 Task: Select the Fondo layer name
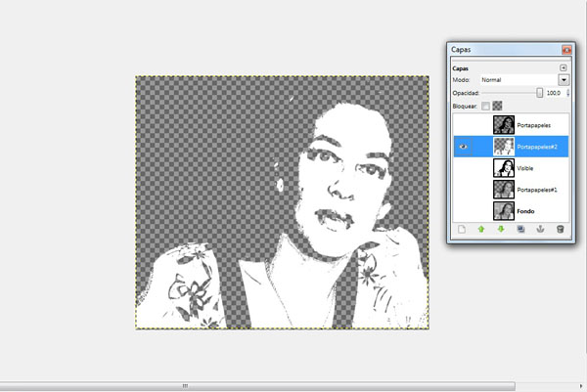pos(525,211)
